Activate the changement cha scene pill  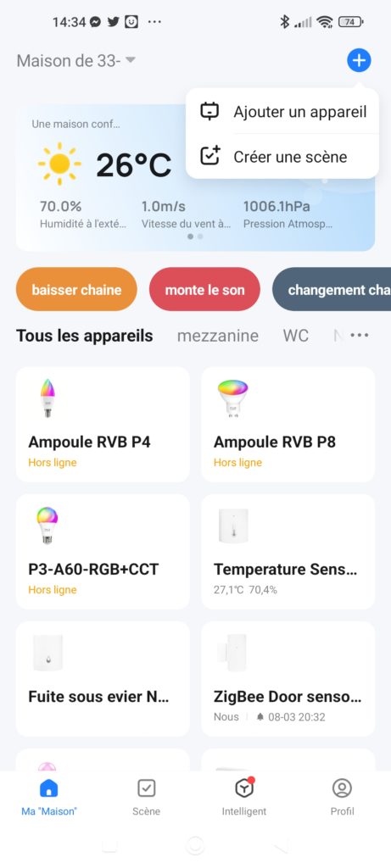[x=332, y=290]
